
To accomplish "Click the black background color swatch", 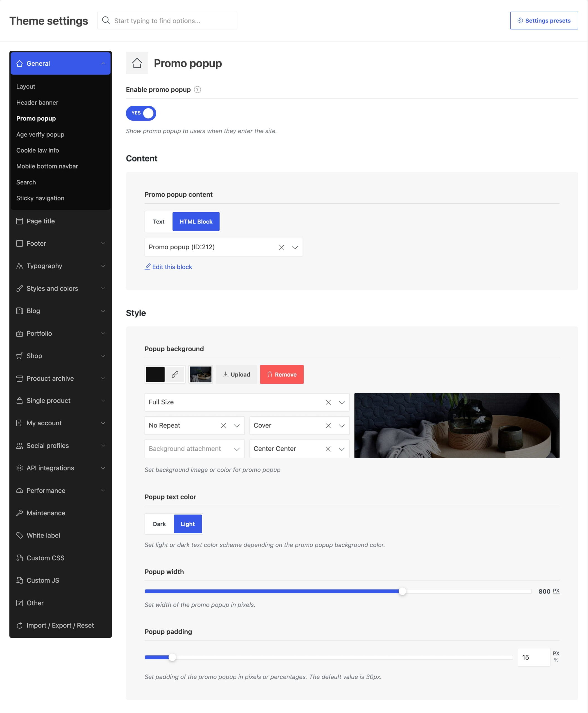I will pyautogui.click(x=155, y=374).
